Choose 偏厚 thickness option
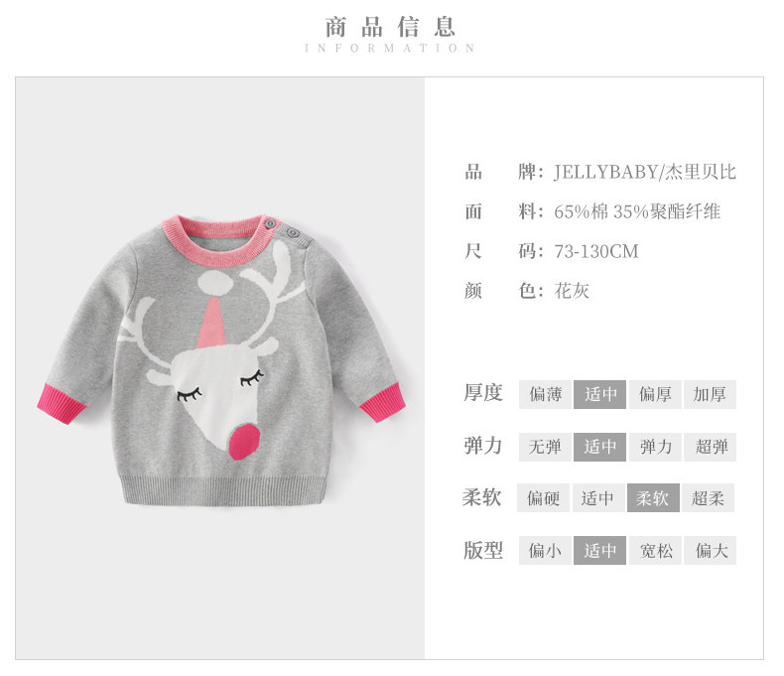Screen dimensions: 784x676 click(655, 394)
